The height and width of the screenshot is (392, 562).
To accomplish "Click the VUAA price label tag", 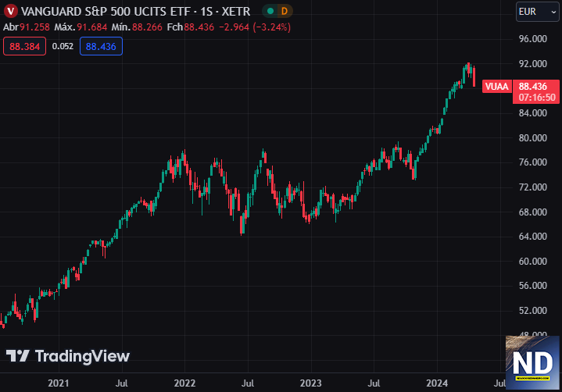I will pyautogui.click(x=496, y=86).
